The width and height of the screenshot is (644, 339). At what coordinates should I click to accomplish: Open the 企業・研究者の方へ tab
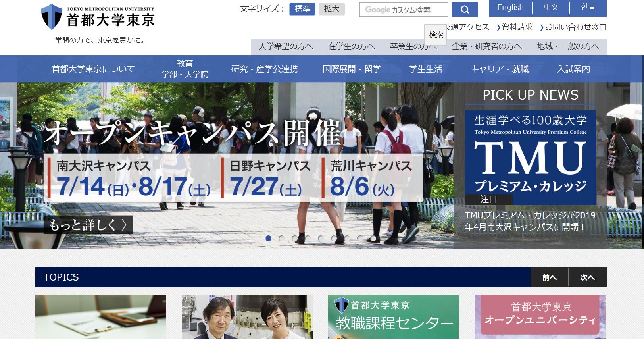point(487,46)
